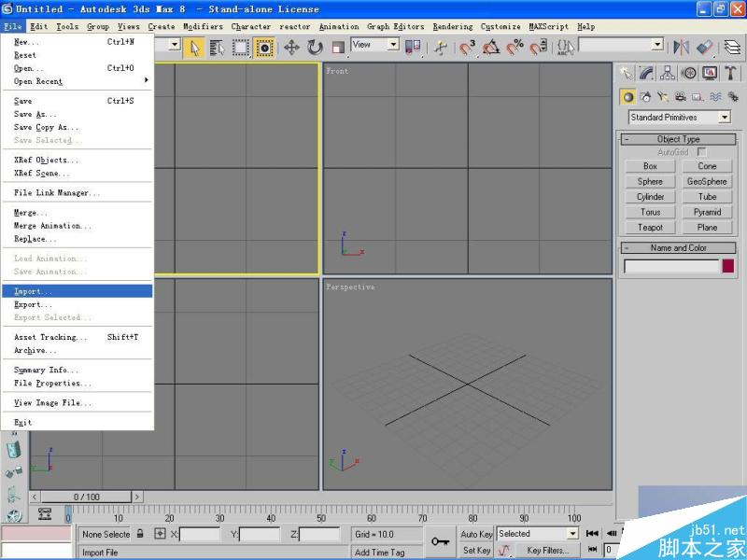Click Add Time Tag
This screenshot has height=560, width=747.
(380, 553)
